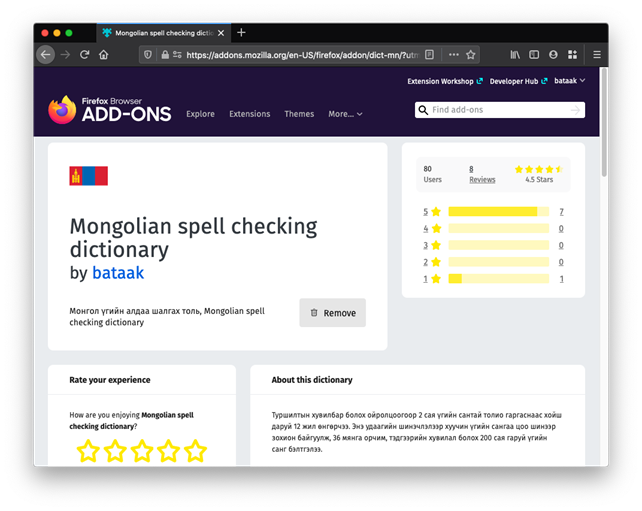Rate the dictionary five stars
The image size is (642, 511).
[194, 451]
